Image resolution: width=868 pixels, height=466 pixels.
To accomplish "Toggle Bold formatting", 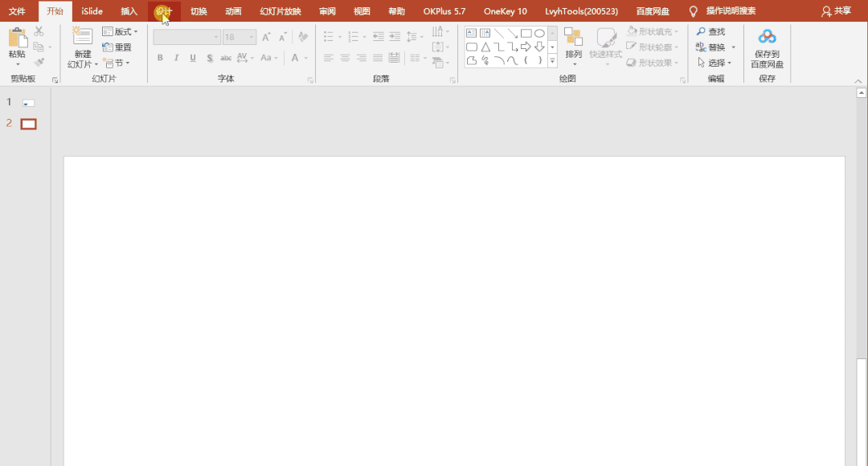I will tap(160, 58).
